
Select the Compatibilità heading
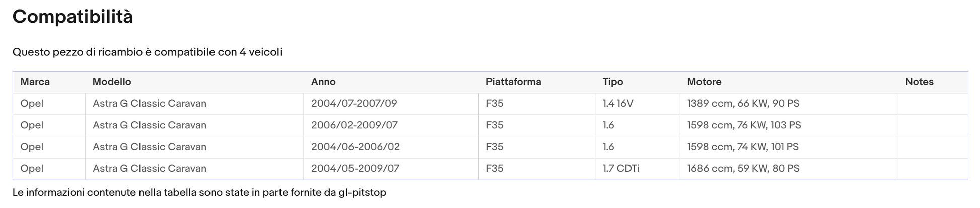click(x=73, y=17)
